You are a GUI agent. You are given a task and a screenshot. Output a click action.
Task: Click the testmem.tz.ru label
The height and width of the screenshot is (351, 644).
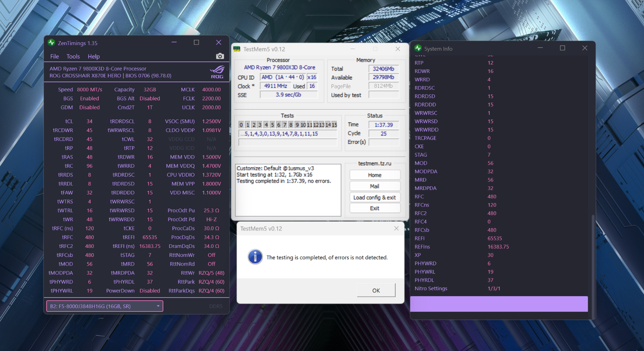(375, 163)
